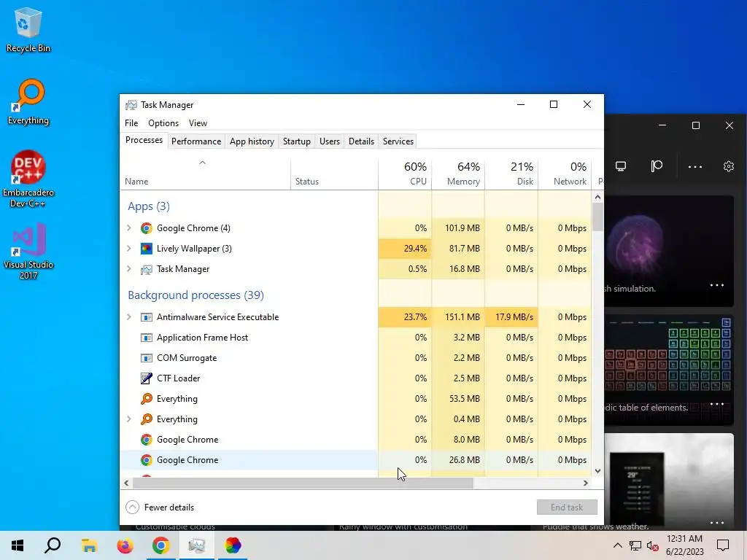Open options dots on jellyfish wallpaper card
747x560 pixels.
(717, 285)
